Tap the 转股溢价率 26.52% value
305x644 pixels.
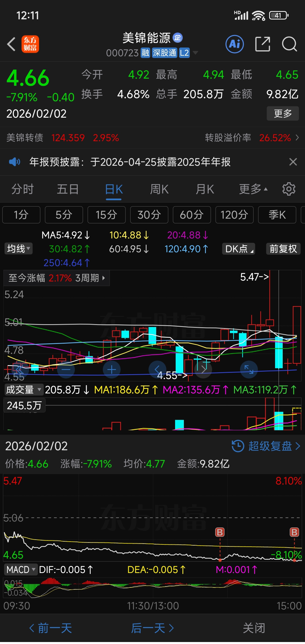click(x=275, y=138)
